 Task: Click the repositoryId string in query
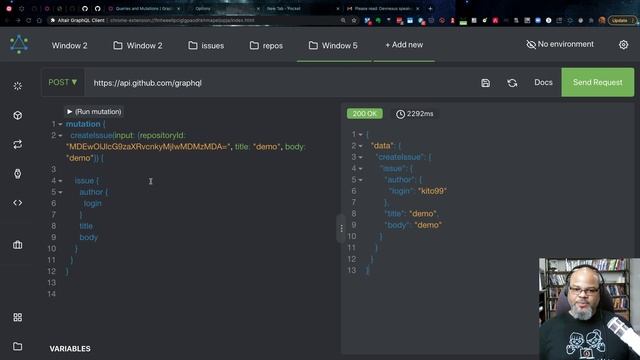pyautogui.click(x=148, y=147)
